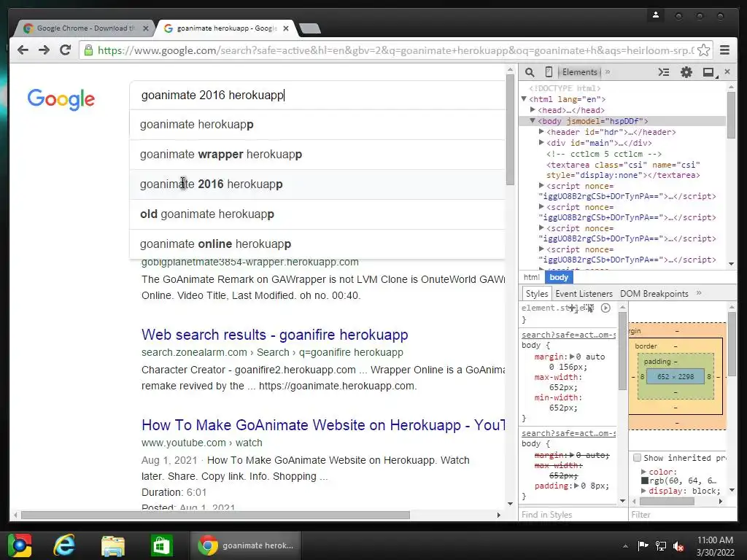This screenshot has height=560, width=747.
Task: Choose suggestion goanimate 2016 herokuapp
Action: [x=317, y=184]
